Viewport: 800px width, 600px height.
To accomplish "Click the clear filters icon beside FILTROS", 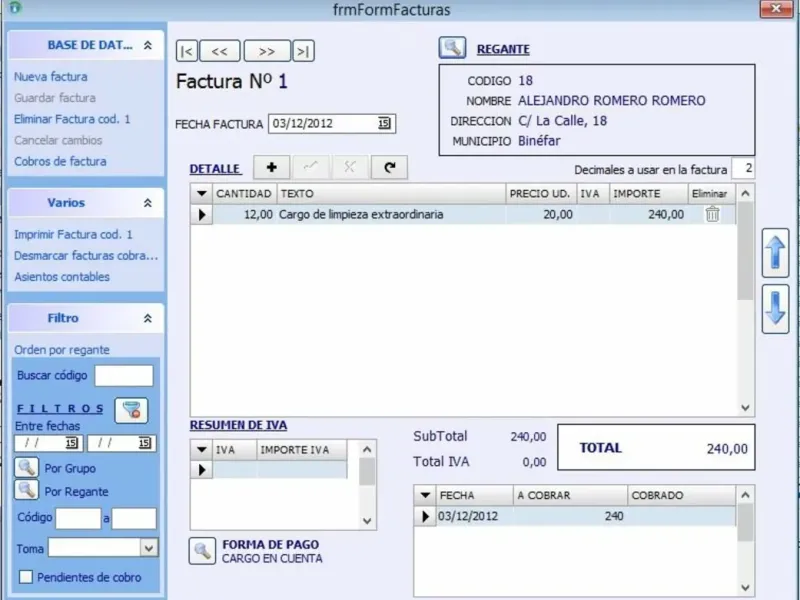I will click(131, 409).
